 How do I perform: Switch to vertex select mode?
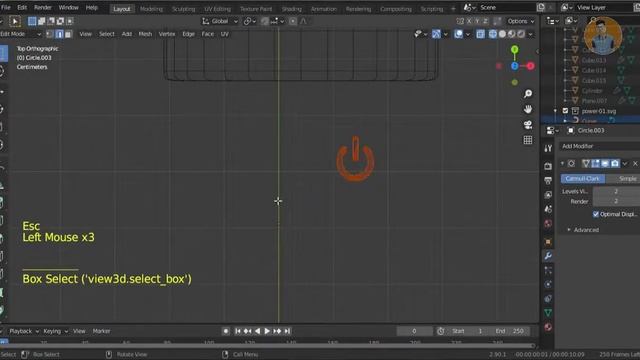pyautogui.click(x=50, y=34)
